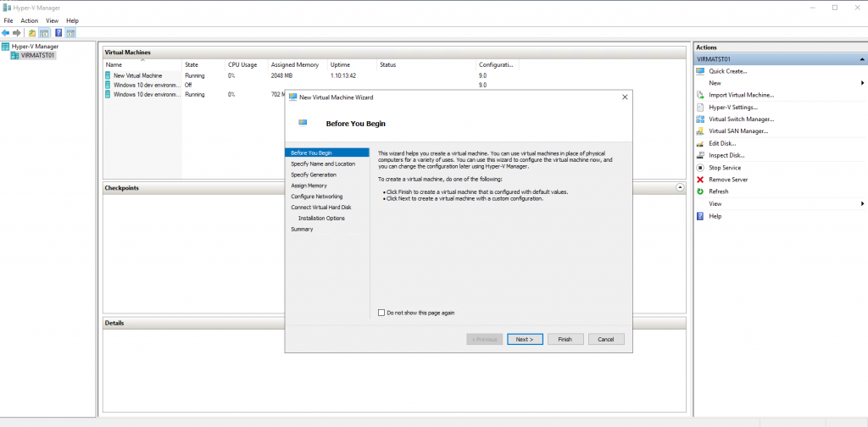Image resolution: width=868 pixels, height=427 pixels.
Task: Select the '2048 MB' memory cell
Action: tap(281, 75)
